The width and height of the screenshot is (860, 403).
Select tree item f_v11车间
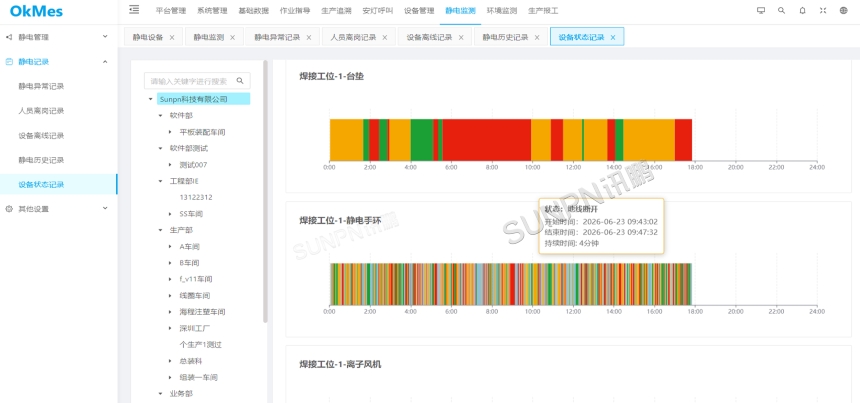click(x=196, y=279)
